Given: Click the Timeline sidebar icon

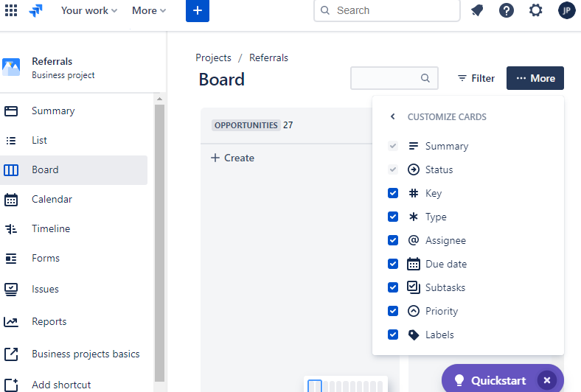Looking at the screenshot, I should click(11, 229).
